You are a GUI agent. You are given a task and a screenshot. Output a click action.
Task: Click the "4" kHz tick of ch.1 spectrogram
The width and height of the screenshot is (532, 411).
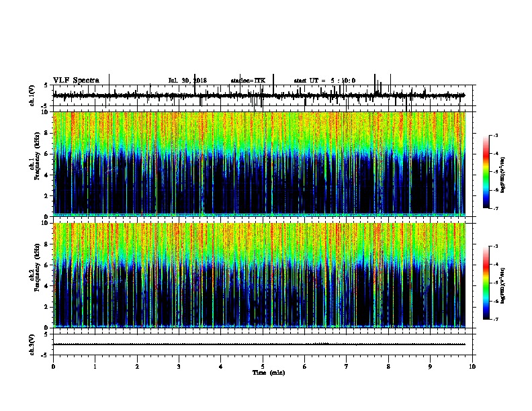click(x=46, y=175)
